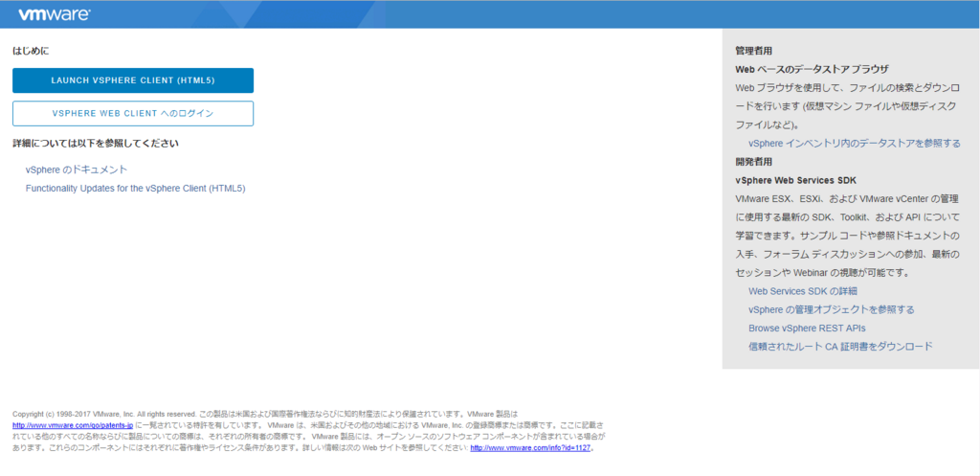Click the VMware logo in header
The width and height of the screenshot is (980, 476).
click(54, 14)
